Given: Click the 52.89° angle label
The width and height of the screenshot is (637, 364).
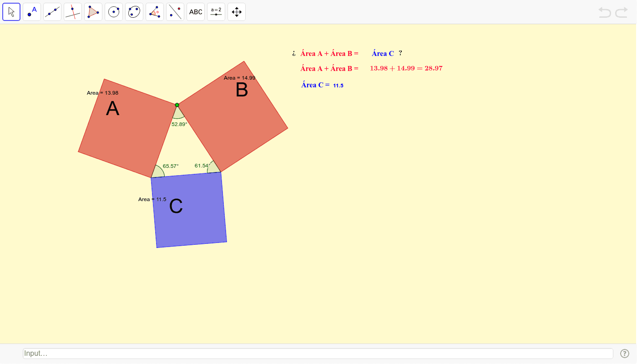Looking at the screenshot, I should [x=179, y=124].
